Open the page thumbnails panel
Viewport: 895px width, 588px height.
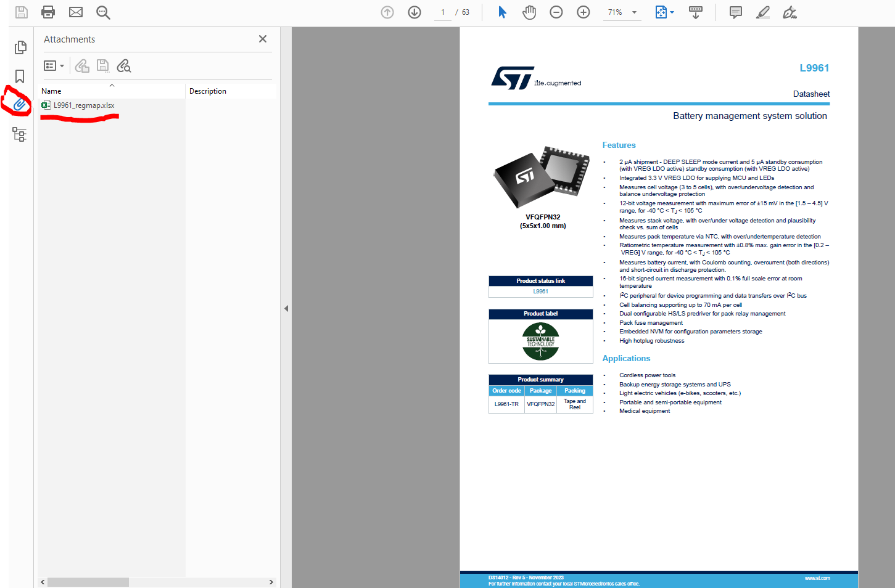pos(20,47)
